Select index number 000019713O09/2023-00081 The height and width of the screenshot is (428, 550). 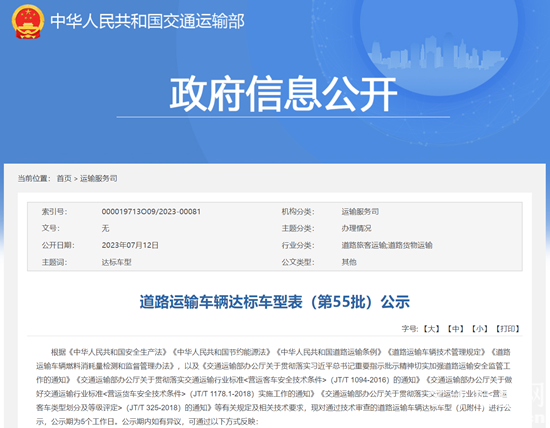pyautogui.click(x=151, y=212)
